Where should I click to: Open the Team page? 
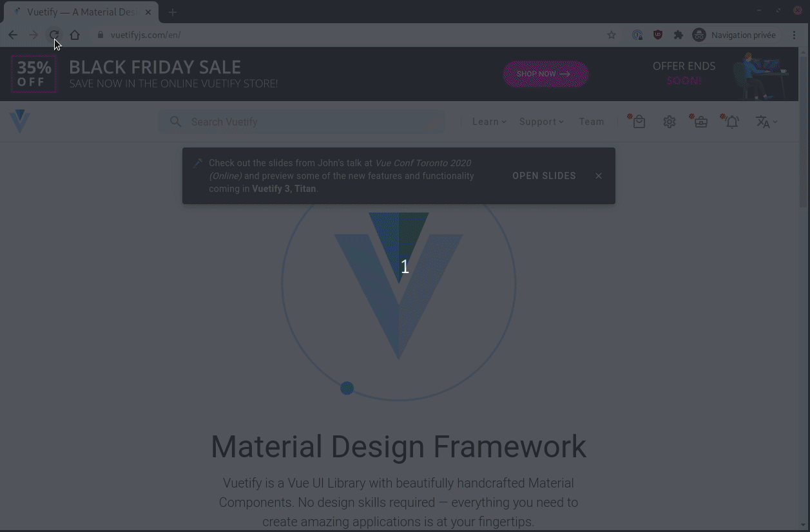pos(591,122)
